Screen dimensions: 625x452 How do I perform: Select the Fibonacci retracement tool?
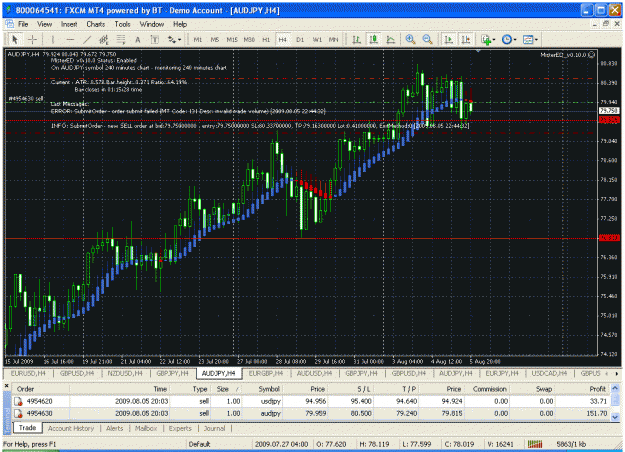(x=120, y=39)
